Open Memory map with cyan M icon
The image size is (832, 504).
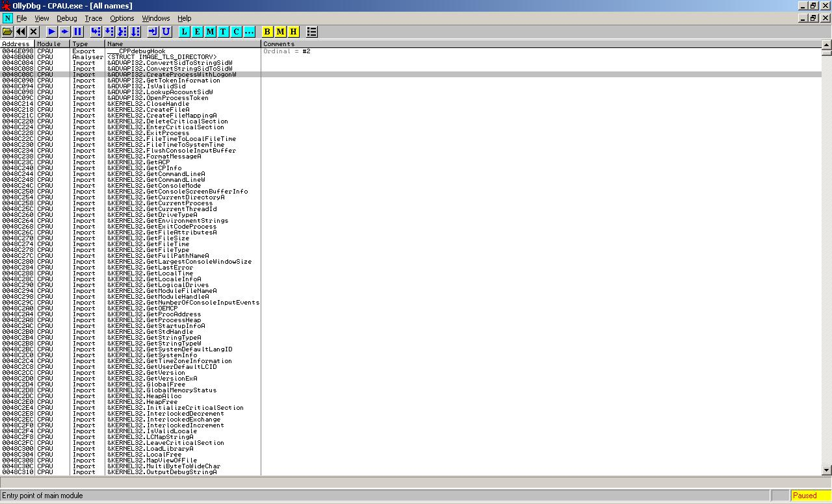tap(211, 31)
